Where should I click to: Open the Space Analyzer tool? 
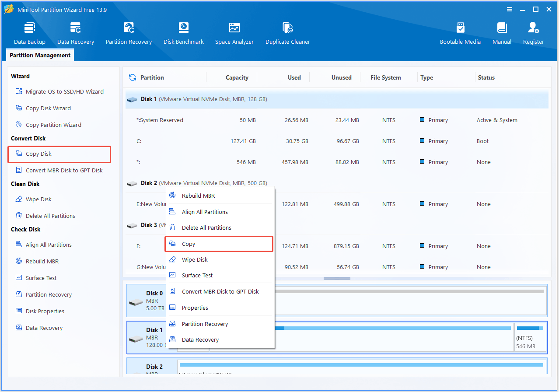click(x=234, y=33)
